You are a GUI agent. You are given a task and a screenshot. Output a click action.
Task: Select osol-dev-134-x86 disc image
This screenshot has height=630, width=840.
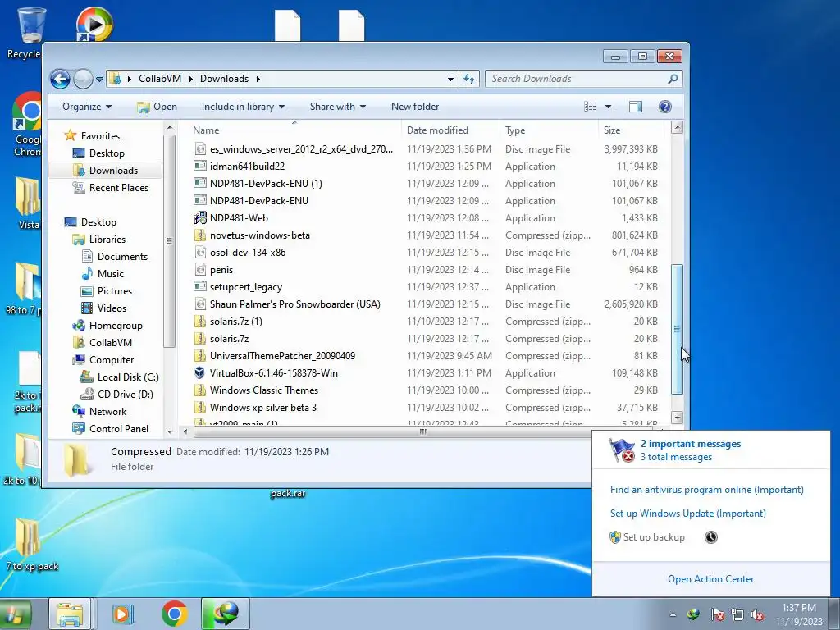248,253
